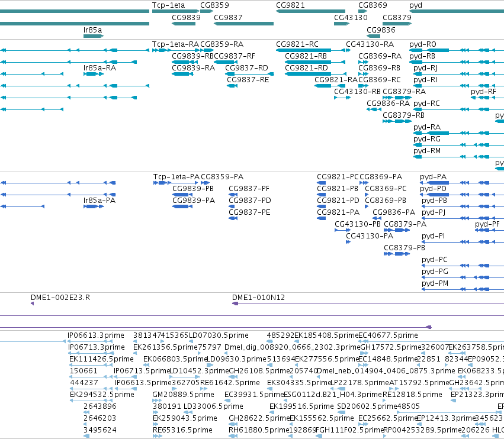Click the Ir85a gene label
Viewport: 504px width, 439px height.
tap(92, 30)
